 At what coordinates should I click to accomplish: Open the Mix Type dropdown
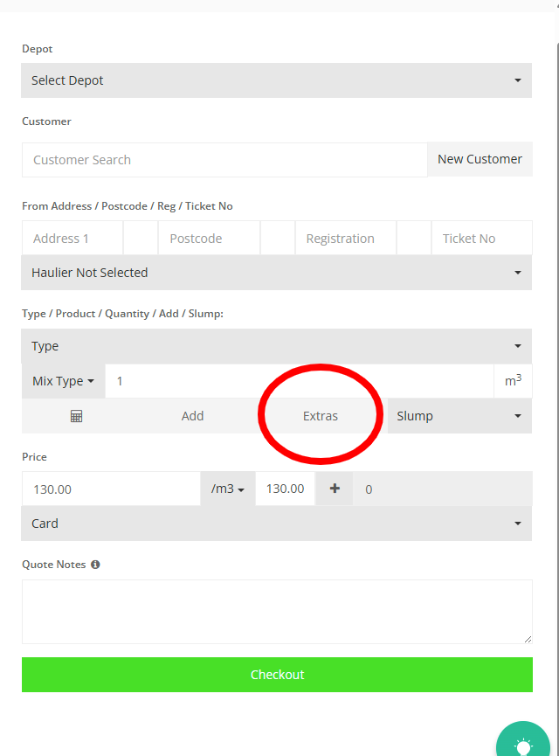click(63, 381)
